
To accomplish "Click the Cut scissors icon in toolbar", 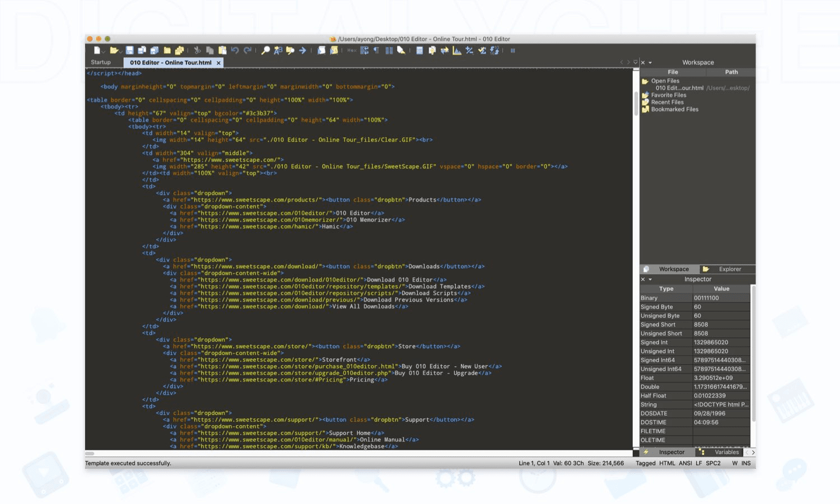I will [x=197, y=50].
